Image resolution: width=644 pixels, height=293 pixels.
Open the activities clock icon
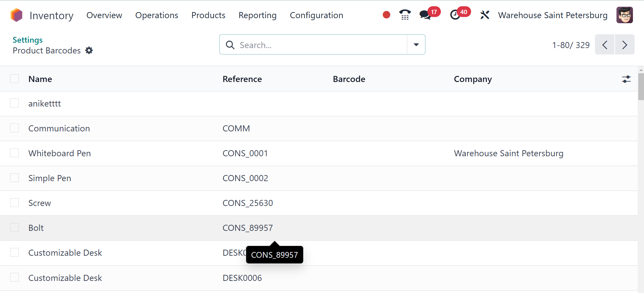pos(455,15)
